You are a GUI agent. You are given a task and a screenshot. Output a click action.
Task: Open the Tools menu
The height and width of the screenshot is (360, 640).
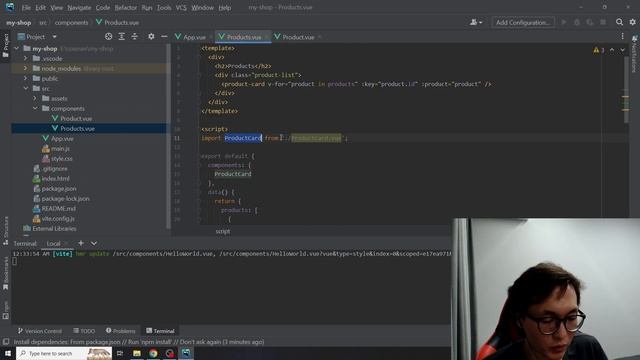coord(164,7)
